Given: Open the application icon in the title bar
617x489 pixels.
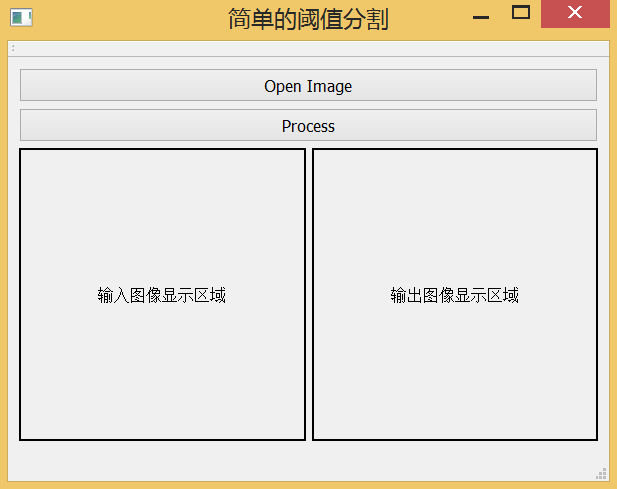Looking at the screenshot, I should tap(21, 17).
